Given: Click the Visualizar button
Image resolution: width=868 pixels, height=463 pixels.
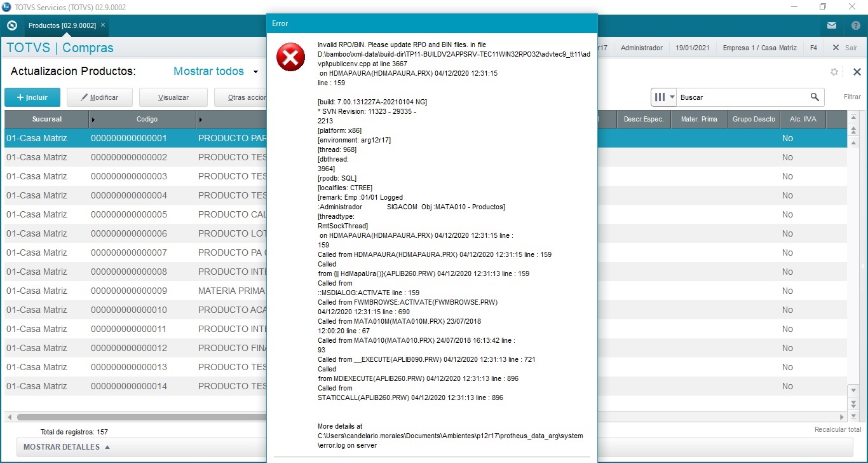Looking at the screenshot, I should (173, 97).
